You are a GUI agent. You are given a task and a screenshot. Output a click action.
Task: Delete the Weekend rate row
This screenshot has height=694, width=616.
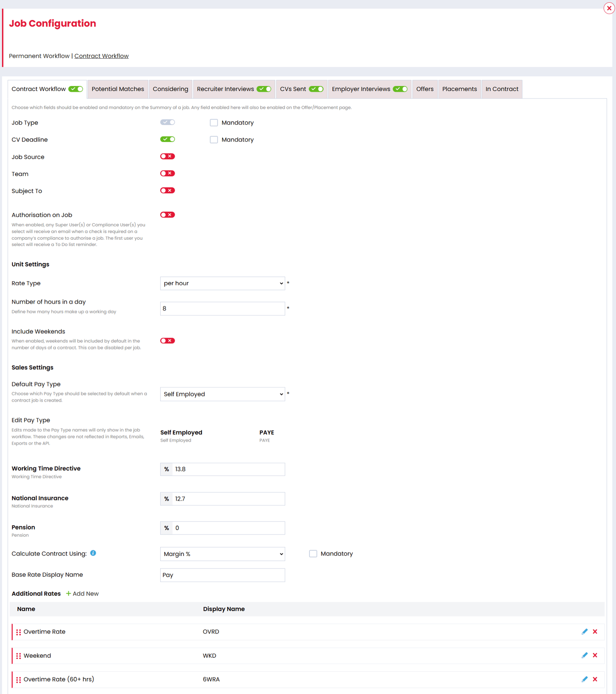tap(595, 655)
